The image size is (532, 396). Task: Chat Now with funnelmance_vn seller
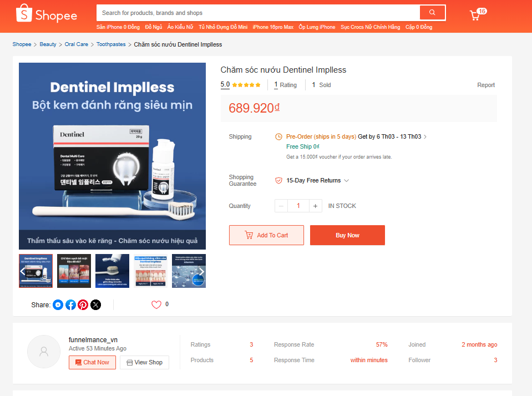coord(92,362)
